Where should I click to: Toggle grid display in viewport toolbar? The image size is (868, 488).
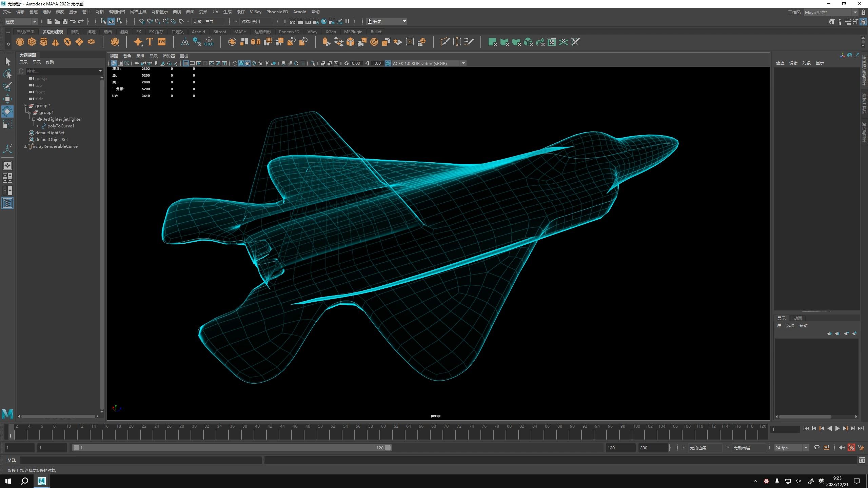[186, 63]
